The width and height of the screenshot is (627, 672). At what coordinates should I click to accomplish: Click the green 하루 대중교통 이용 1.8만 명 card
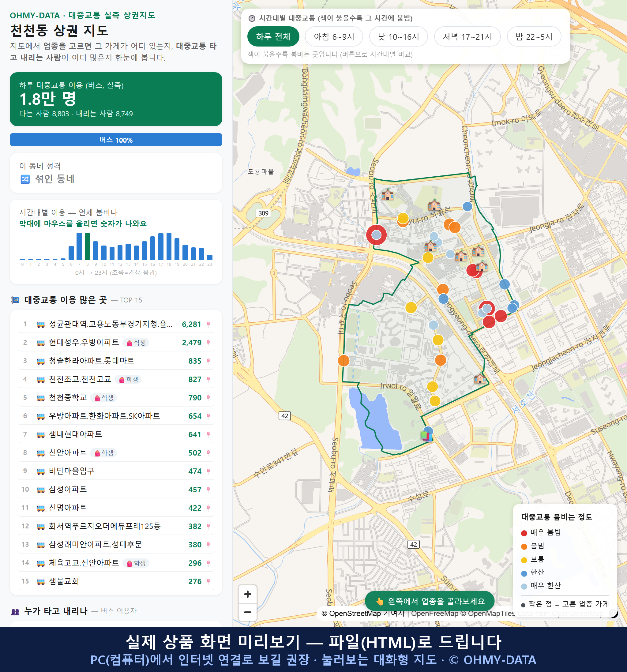point(116,99)
